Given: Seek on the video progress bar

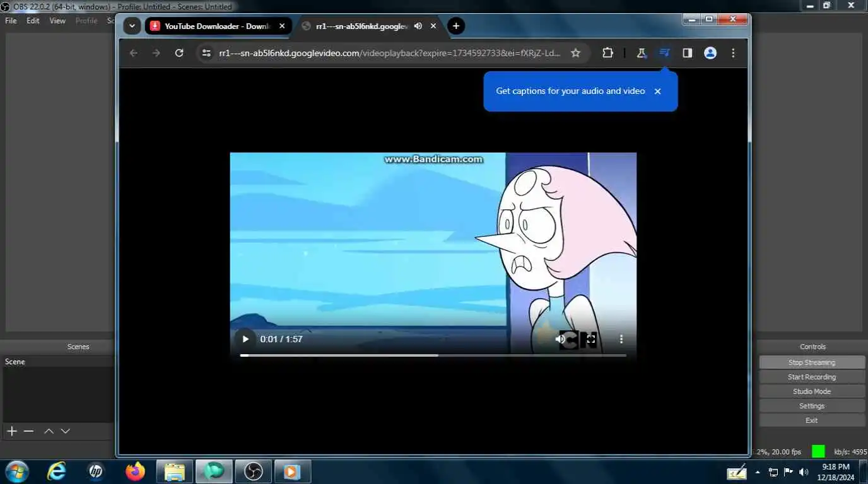Looking at the screenshot, I should coord(433,355).
